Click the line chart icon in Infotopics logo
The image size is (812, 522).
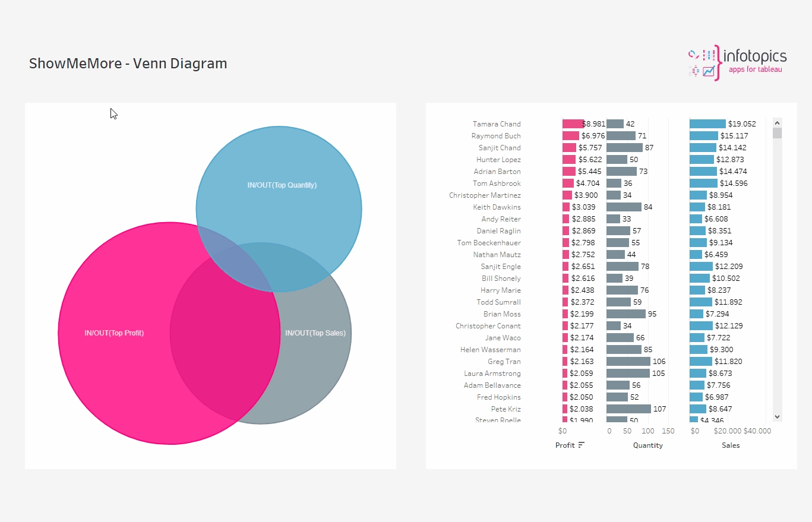point(708,71)
